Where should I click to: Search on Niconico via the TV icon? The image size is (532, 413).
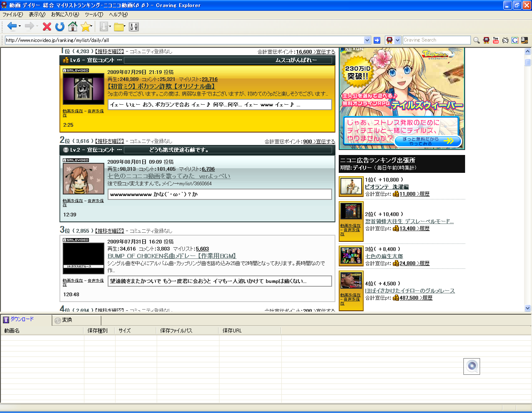[x=505, y=40]
